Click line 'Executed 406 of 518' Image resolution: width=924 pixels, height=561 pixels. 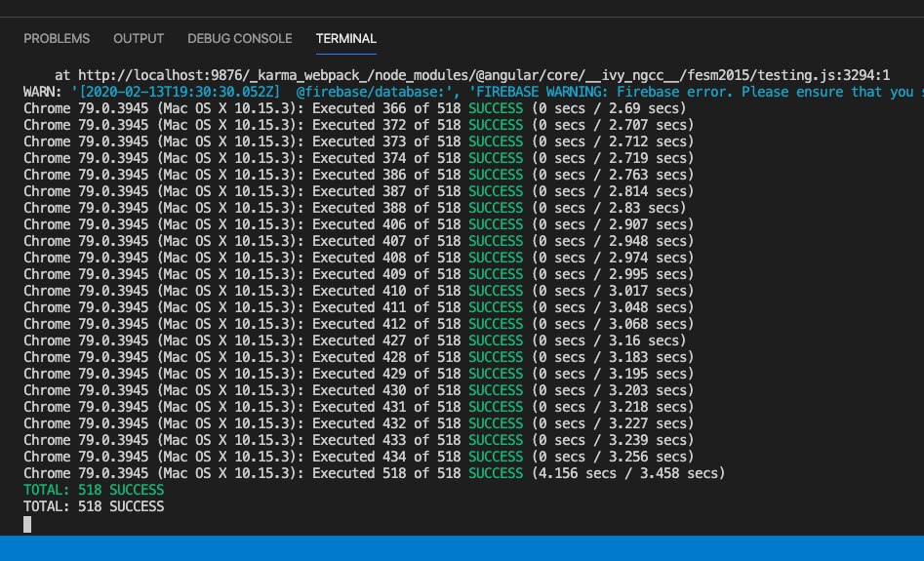(x=359, y=224)
